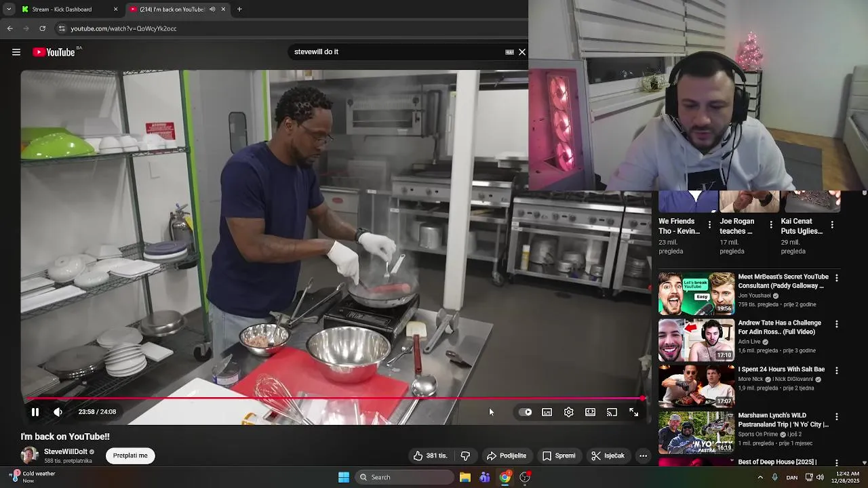Open File Explorer from taskbar
Viewport: 868px width, 488px height.
[x=465, y=477]
